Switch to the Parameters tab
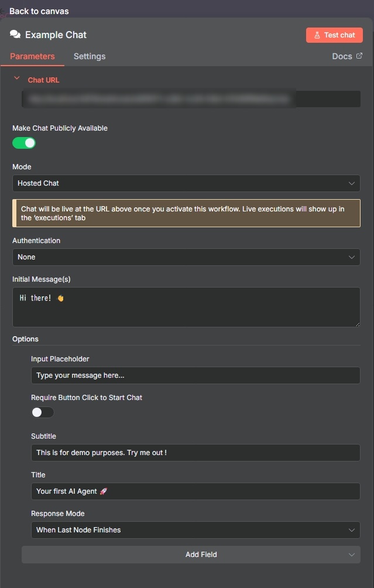The width and height of the screenshot is (374, 588). pos(32,56)
